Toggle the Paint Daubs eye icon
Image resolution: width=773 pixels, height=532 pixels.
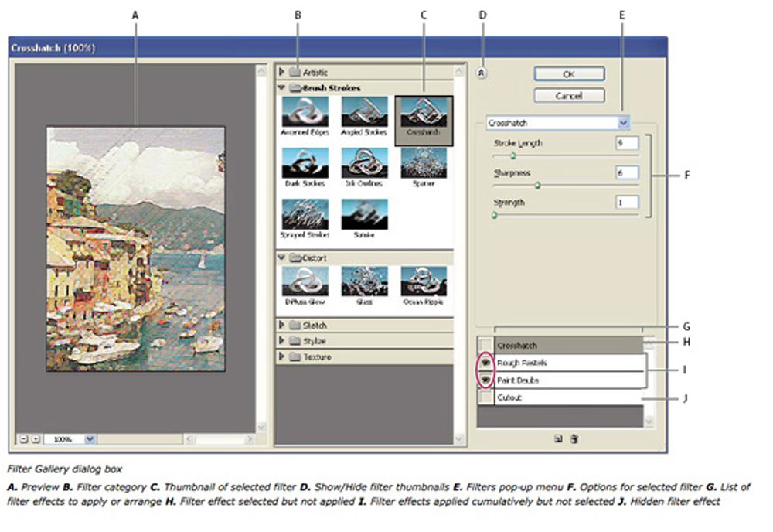(x=485, y=380)
